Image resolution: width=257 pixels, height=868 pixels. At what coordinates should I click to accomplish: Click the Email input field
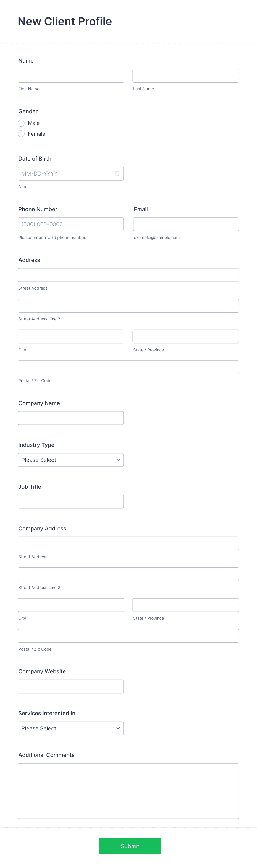(185, 224)
